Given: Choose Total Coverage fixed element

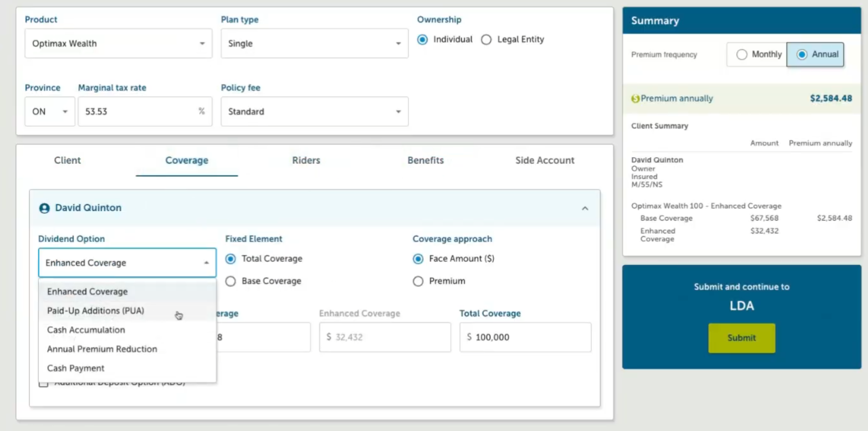Looking at the screenshot, I should tap(231, 259).
